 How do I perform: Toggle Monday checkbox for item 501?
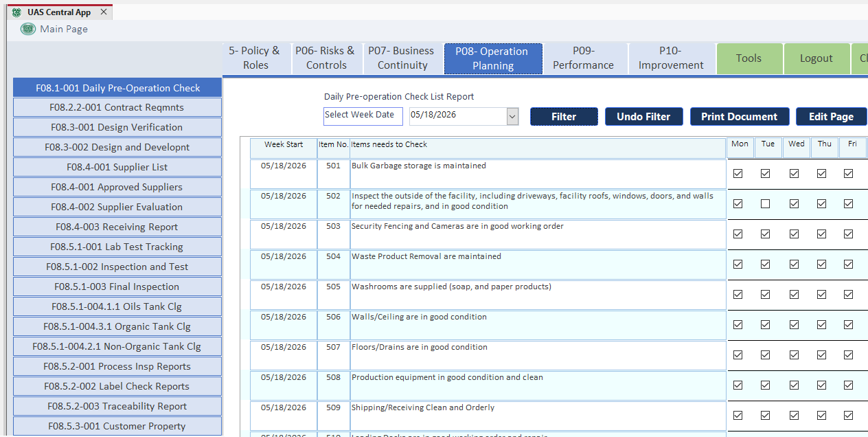coord(738,174)
